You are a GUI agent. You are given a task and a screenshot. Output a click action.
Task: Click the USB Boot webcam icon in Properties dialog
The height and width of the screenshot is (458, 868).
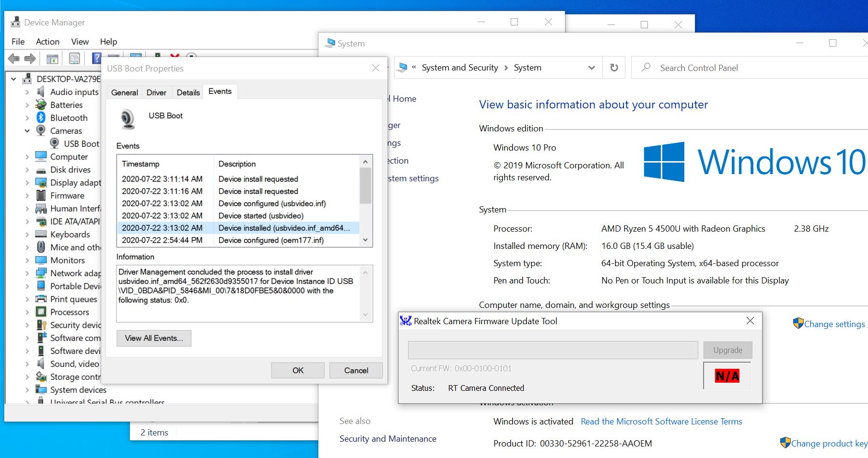pos(128,118)
